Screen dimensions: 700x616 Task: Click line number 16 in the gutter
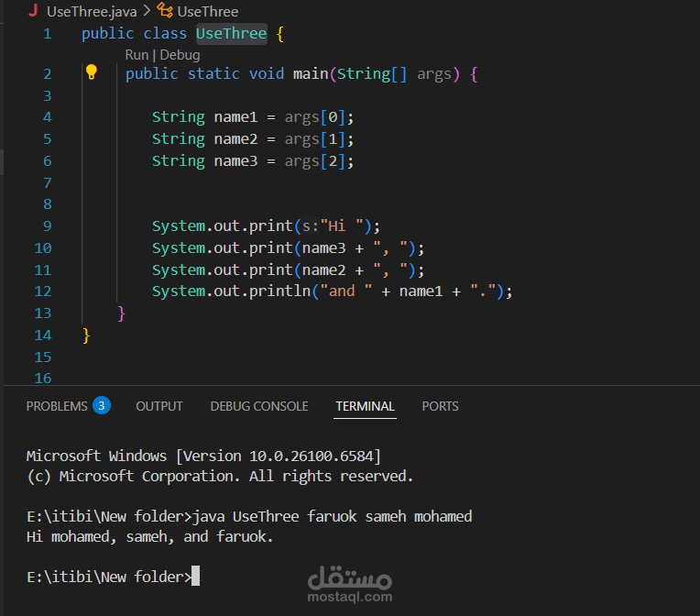[x=43, y=379]
